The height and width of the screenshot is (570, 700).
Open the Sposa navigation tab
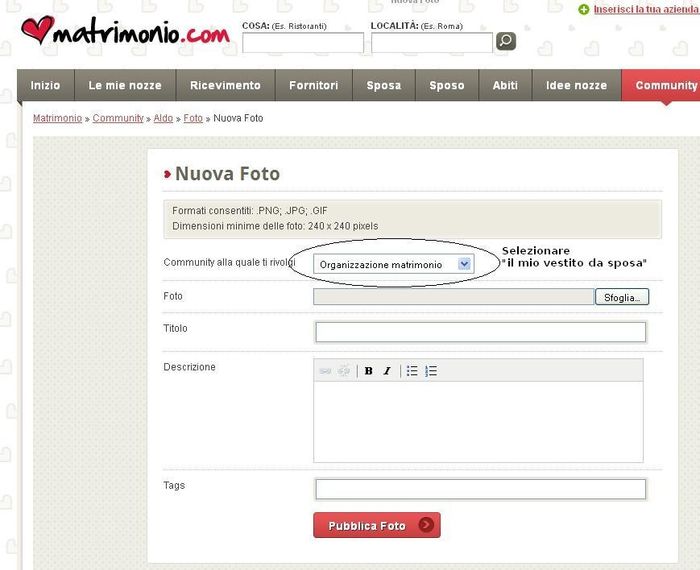(x=383, y=86)
